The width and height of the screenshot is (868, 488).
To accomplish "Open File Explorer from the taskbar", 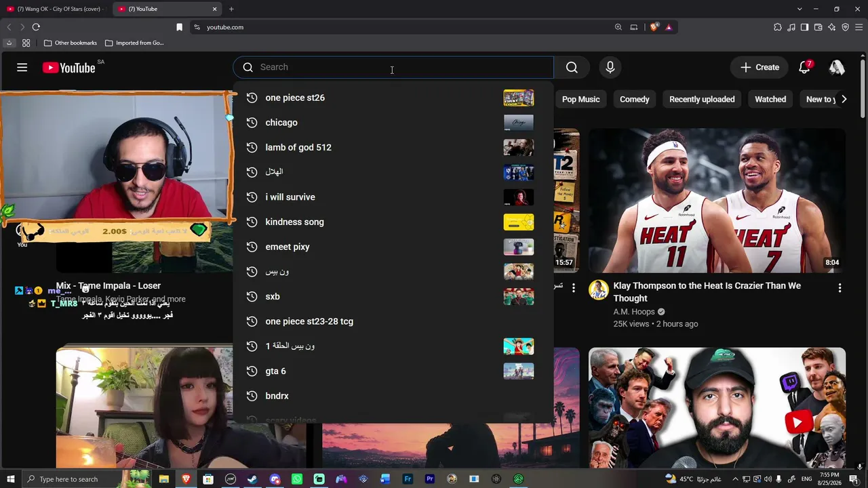I will [x=163, y=479].
